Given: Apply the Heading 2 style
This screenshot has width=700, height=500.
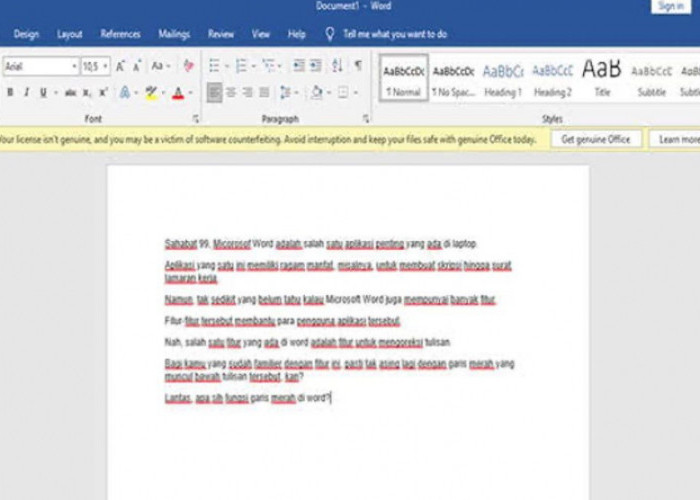Looking at the screenshot, I should [553, 79].
